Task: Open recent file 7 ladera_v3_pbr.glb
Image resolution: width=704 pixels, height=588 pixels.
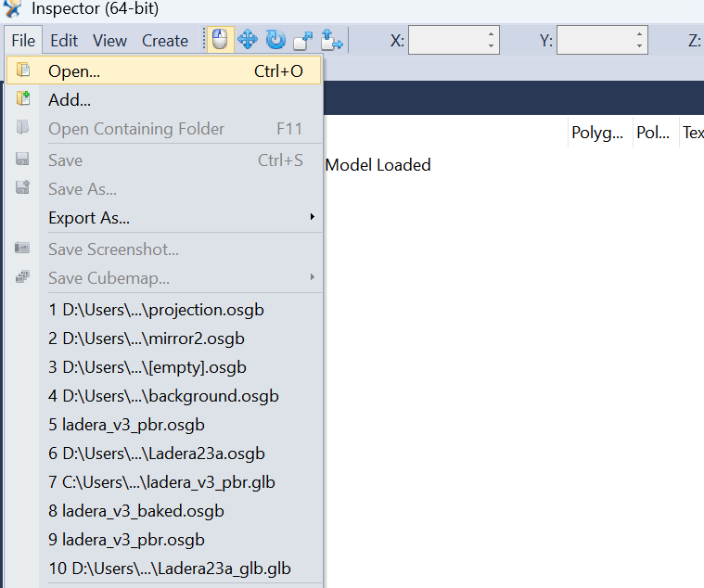Action: (164, 482)
